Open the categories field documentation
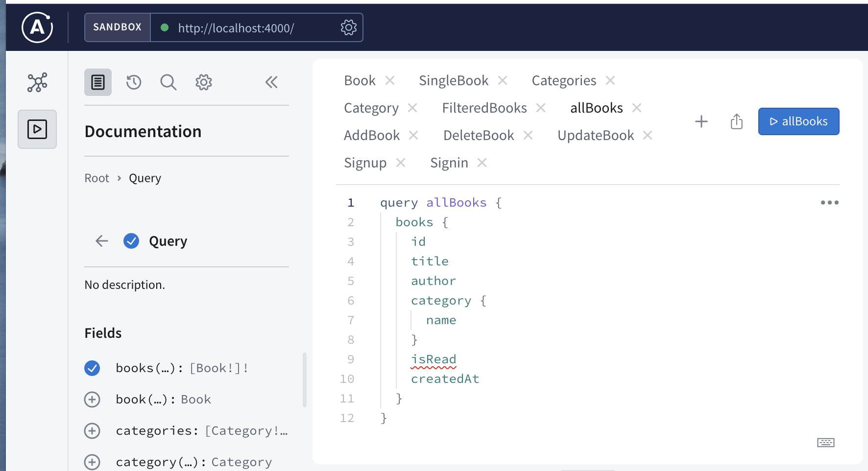The height and width of the screenshot is (471, 868). pyautogui.click(x=202, y=431)
